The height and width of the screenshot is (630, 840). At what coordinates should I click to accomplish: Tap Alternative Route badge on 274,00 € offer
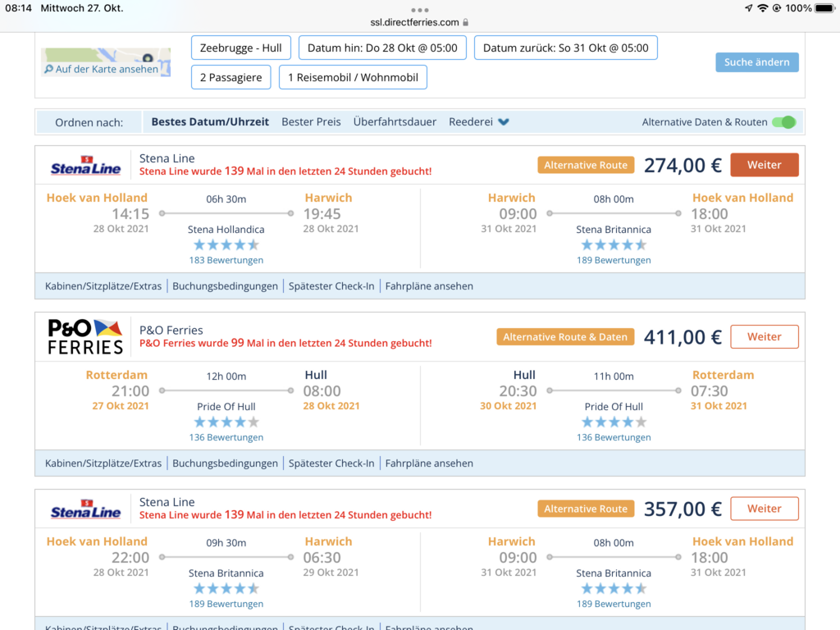click(586, 165)
